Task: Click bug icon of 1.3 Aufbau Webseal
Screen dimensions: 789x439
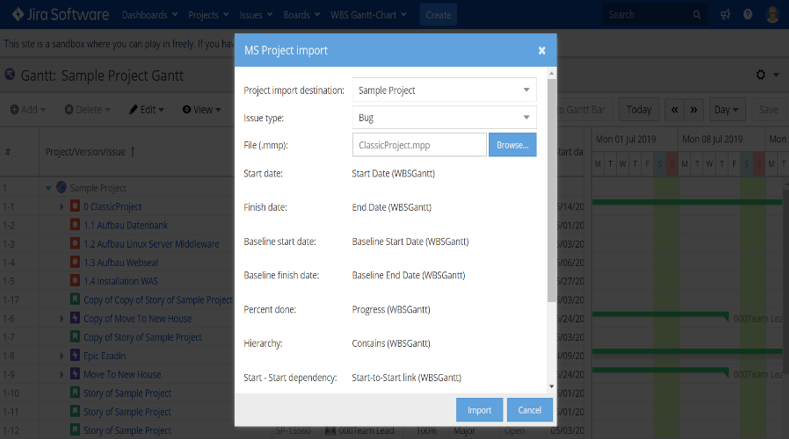Action: (74, 262)
